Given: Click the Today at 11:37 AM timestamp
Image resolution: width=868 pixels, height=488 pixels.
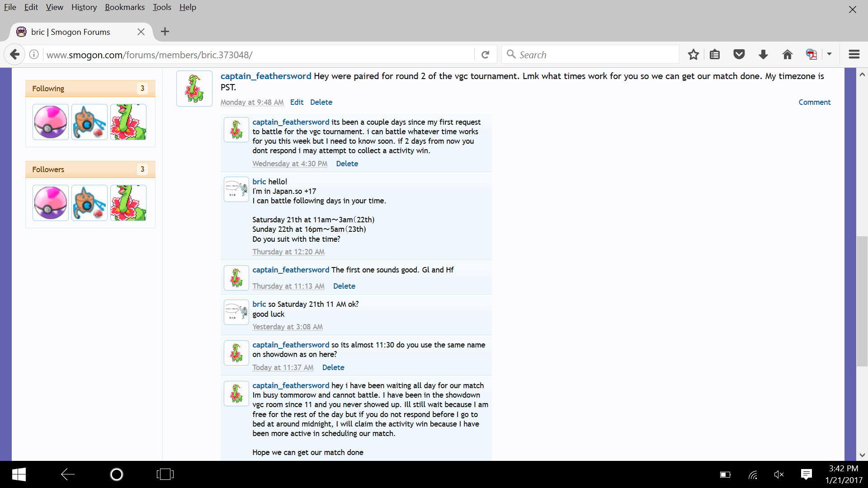Looking at the screenshot, I should 283,367.
